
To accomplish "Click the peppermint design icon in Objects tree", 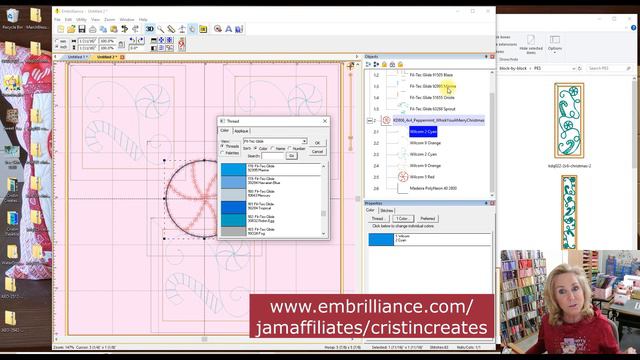I will [386, 120].
